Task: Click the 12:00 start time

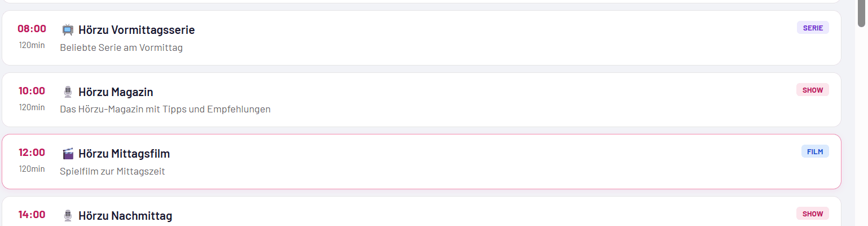Action: tap(32, 153)
